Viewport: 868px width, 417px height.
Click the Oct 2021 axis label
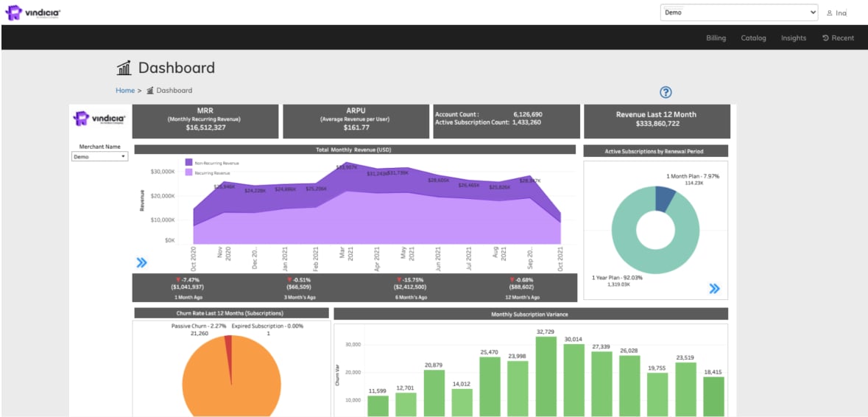[560, 259]
